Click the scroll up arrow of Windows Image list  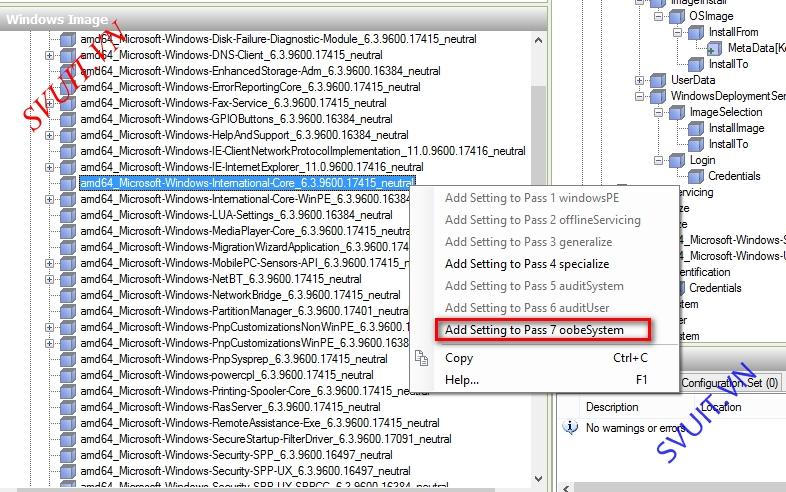coord(538,40)
